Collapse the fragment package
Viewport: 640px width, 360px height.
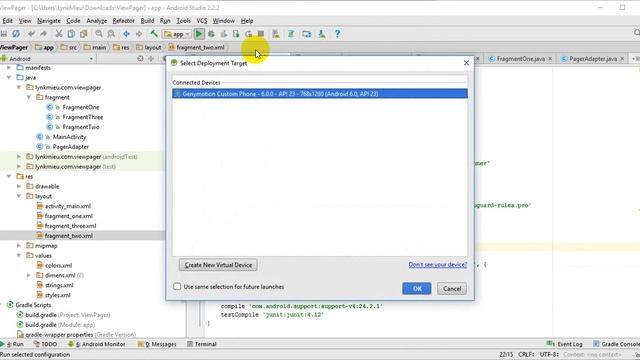click(29, 97)
